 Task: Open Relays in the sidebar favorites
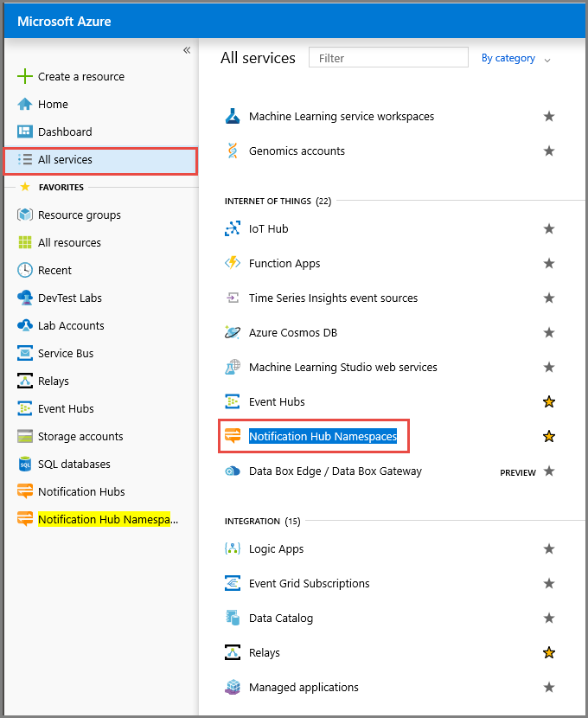(54, 381)
